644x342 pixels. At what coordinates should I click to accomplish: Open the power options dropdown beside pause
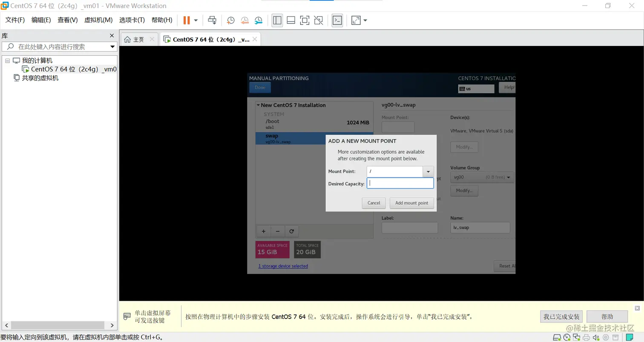coord(196,20)
